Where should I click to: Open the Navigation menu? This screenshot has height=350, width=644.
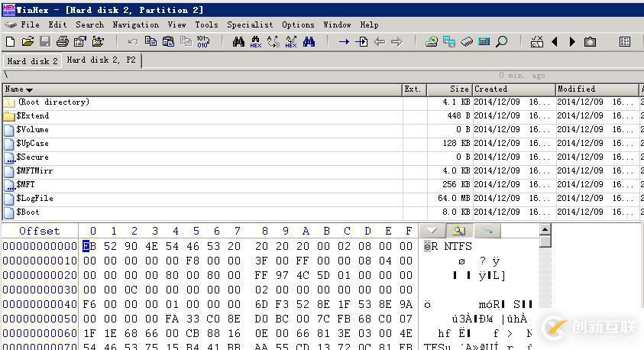(x=136, y=24)
